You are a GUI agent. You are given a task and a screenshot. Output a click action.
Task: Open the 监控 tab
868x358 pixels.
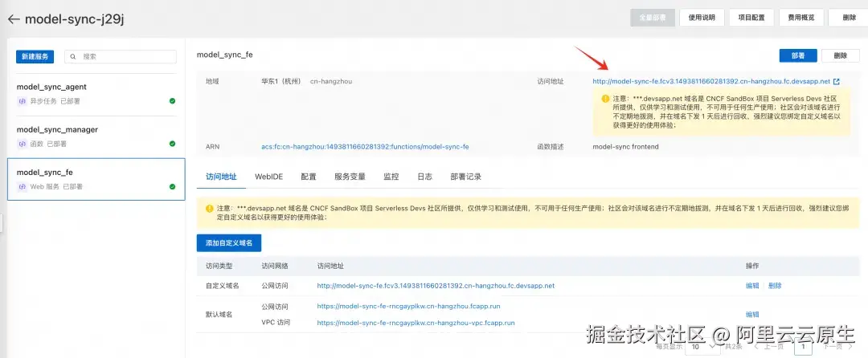pyautogui.click(x=391, y=177)
